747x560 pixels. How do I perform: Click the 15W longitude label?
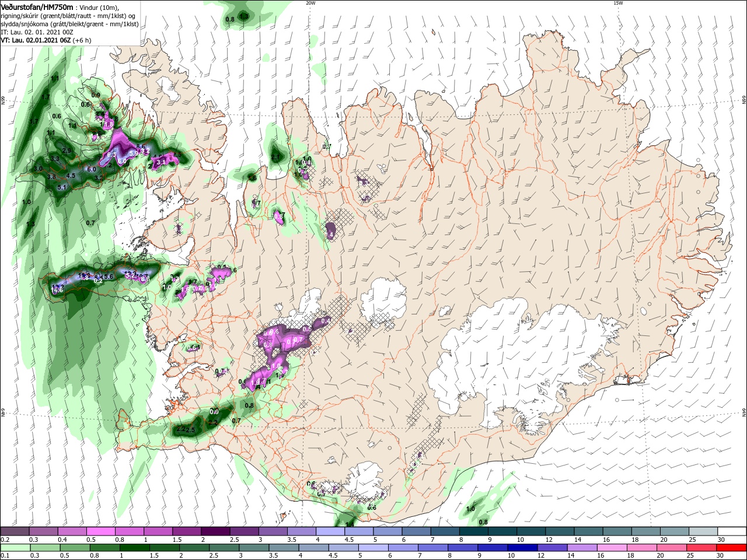click(618, 3)
